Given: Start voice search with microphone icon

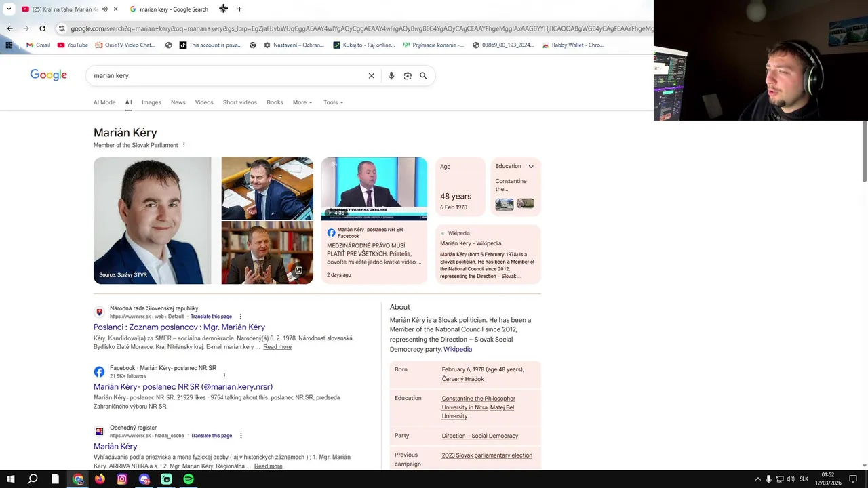Looking at the screenshot, I should coord(391,75).
